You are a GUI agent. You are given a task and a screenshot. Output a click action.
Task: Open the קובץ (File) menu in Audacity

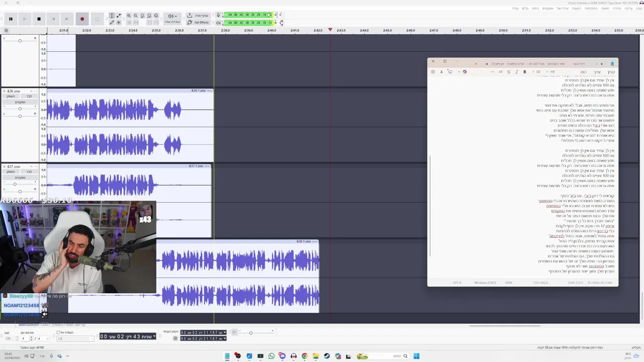click(x=639, y=9)
